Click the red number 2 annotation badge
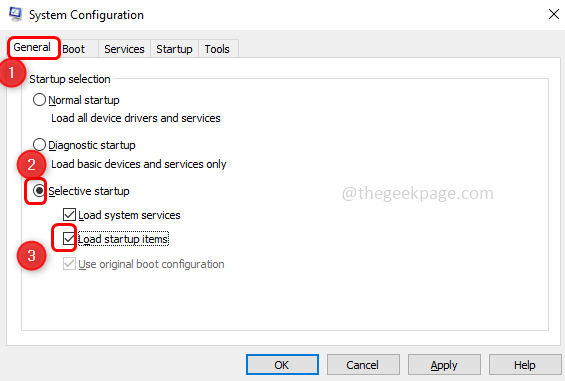Viewport: 565px width, 381px height. click(x=32, y=164)
